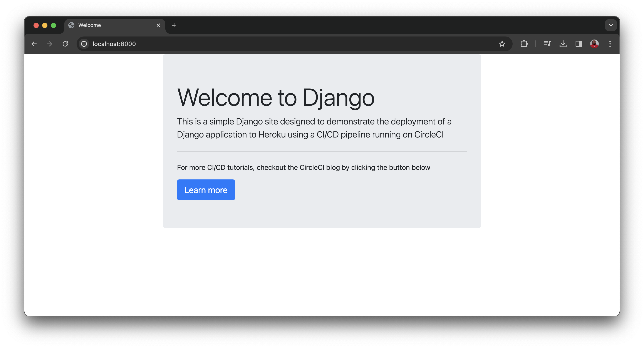The image size is (644, 348).
Task: Click the forward navigation arrow
Action: [x=49, y=44]
